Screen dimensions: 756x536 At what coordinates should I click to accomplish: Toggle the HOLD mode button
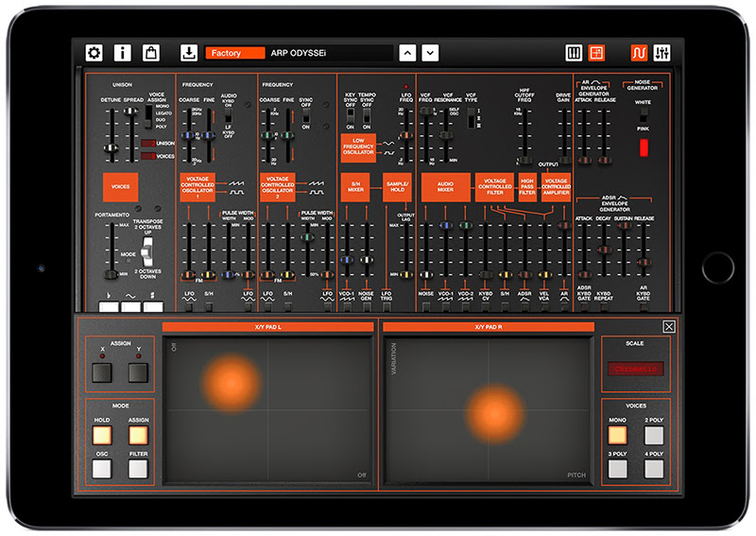102,435
